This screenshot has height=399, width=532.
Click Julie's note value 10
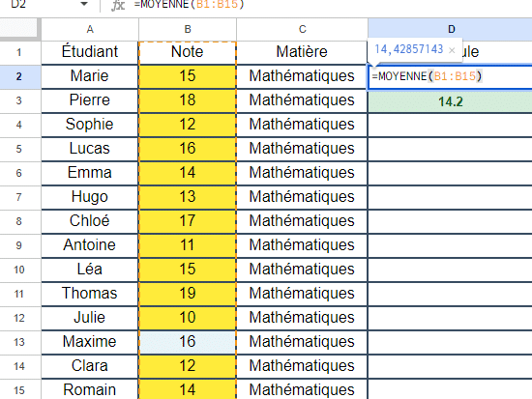[x=188, y=318]
